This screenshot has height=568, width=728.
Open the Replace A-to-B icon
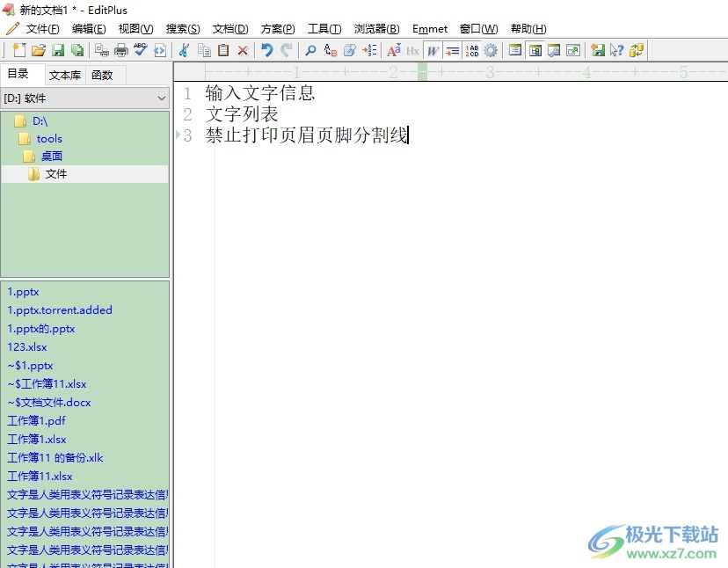pyautogui.click(x=331, y=50)
